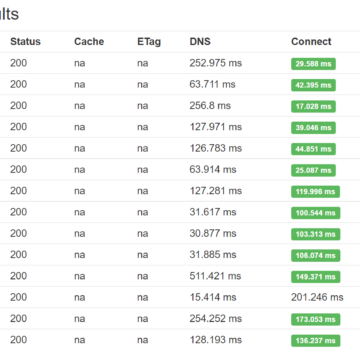Select the 173.053 ms connect badge
Viewport: 360px width, 360px height.
click(315, 320)
